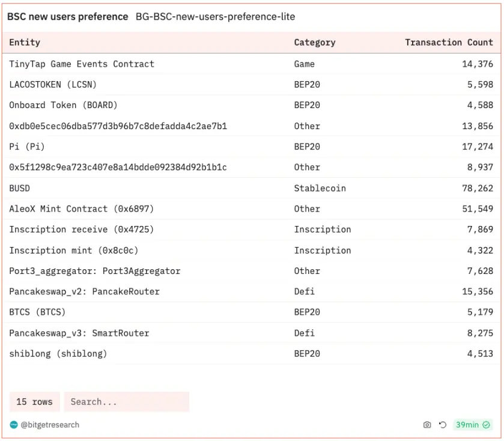Select Pancakeswap_v2: PancakeRouter entity cell
The width and height of the screenshot is (504, 441).
tap(84, 291)
